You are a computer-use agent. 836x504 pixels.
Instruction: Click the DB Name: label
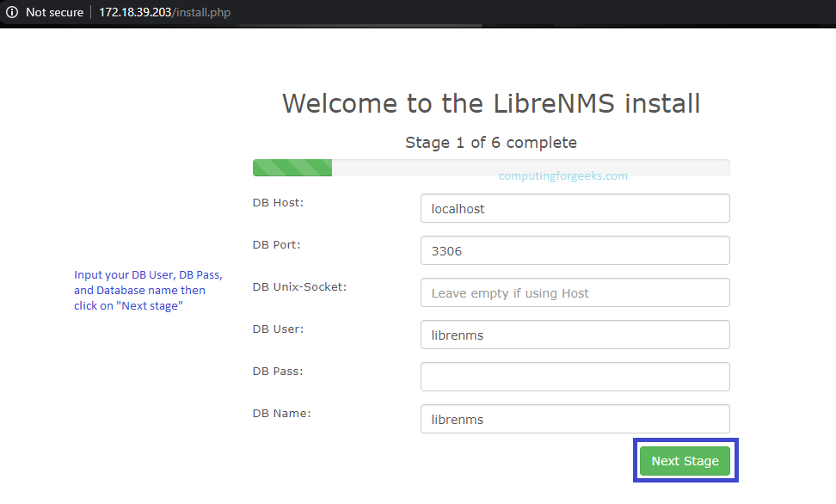[281, 414]
